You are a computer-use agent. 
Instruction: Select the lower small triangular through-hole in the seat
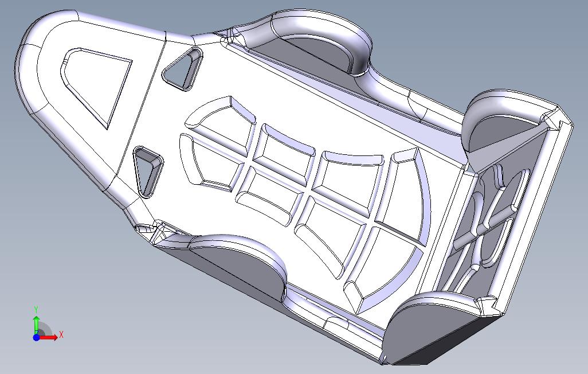point(148,172)
